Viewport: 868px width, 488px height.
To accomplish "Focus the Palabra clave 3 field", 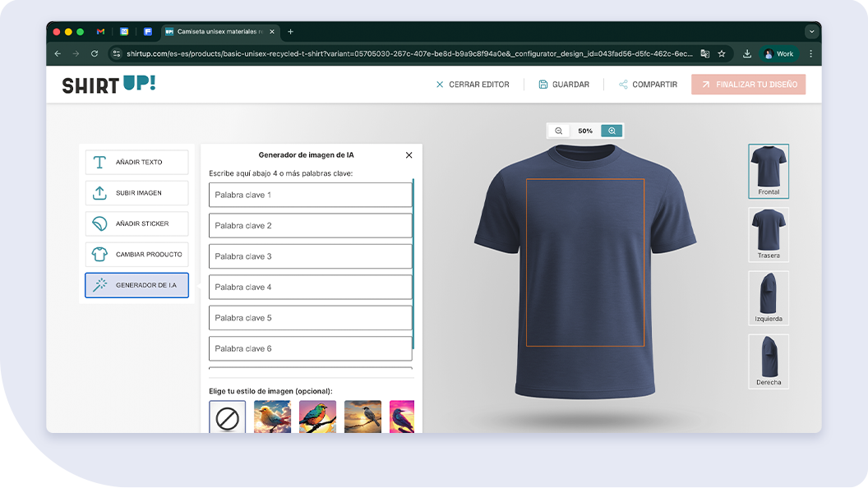I will (310, 256).
